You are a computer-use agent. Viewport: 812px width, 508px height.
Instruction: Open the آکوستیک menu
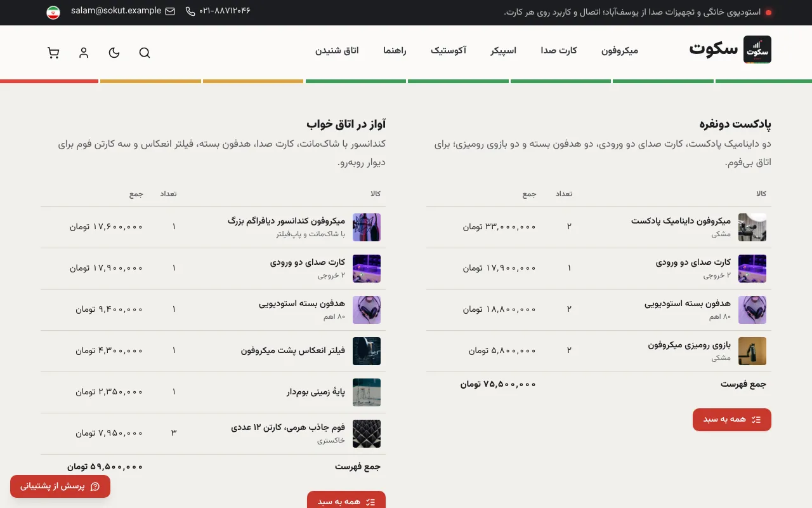pos(449,50)
